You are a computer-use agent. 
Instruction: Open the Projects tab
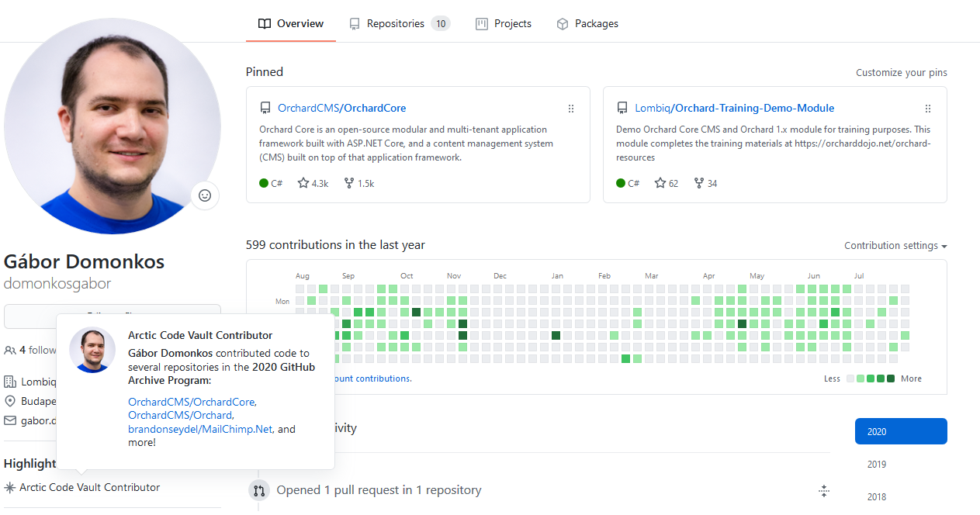[x=504, y=23]
